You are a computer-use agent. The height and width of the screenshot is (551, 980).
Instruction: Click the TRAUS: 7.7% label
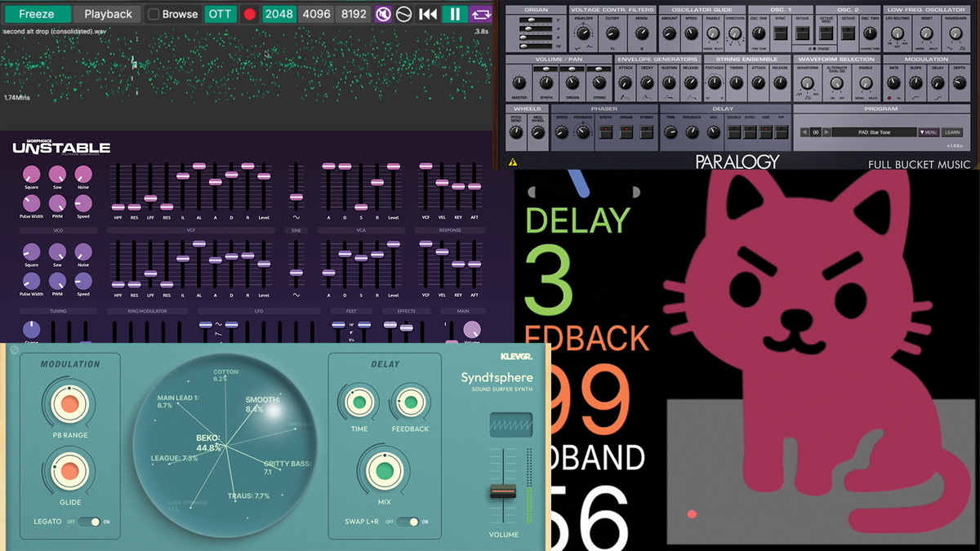pos(250,495)
